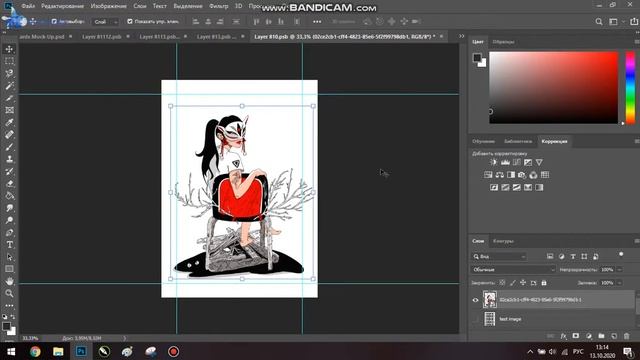Create a new layer group folder
This screenshot has height=360, width=640.
point(601,336)
